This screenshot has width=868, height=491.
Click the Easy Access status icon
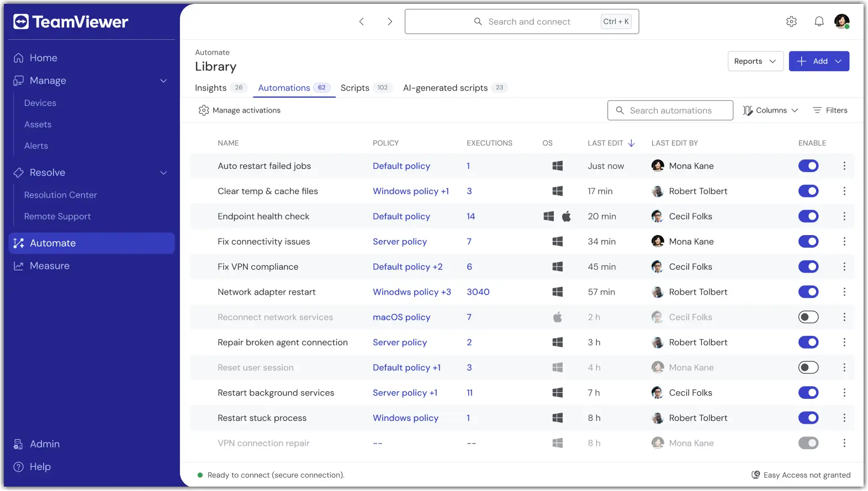(756, 475)
